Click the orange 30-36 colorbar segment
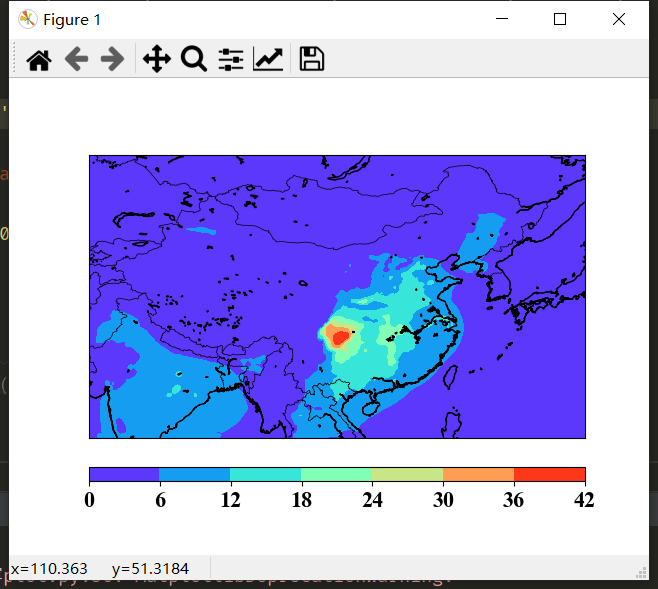Image resolution: width=658 pixels, height=589 pixels. [x=478, y=474]
